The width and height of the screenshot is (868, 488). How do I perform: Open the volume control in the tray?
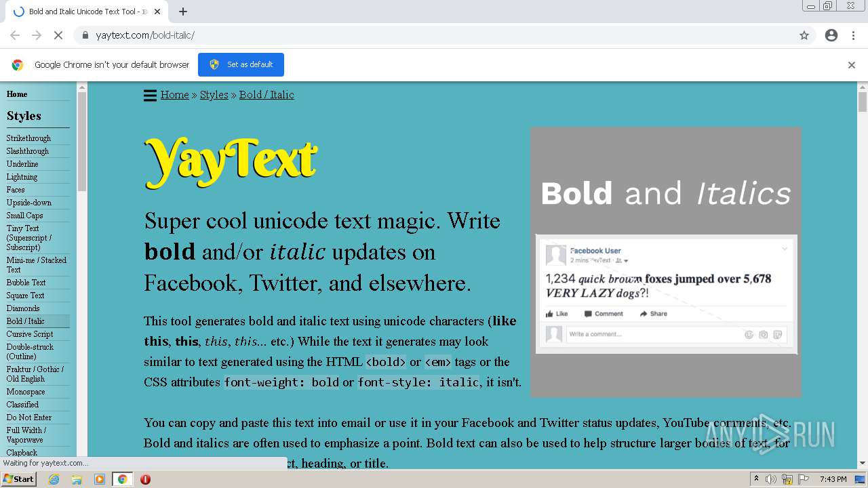(771, 479)
